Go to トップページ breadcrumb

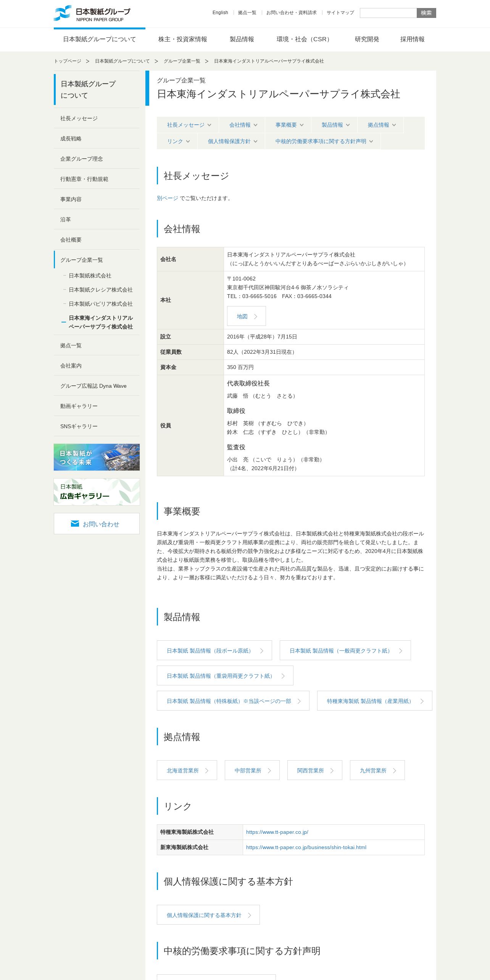point(68,61)
